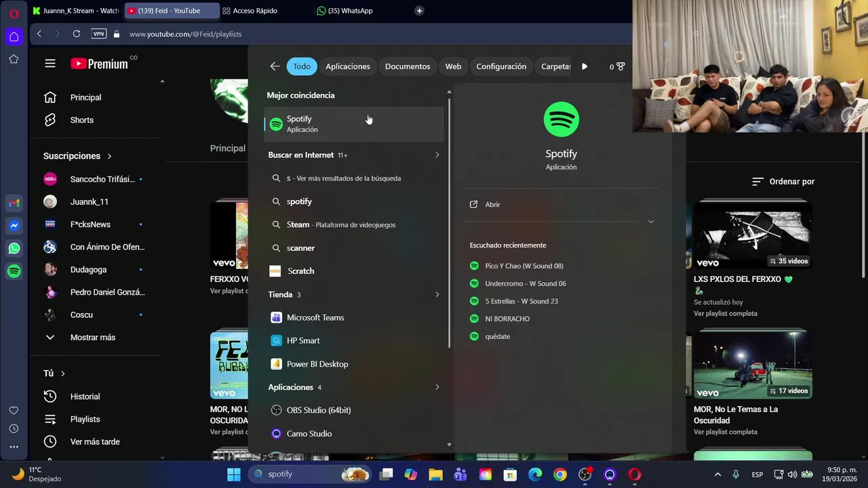Select the Web search filter

click(453, 66)
